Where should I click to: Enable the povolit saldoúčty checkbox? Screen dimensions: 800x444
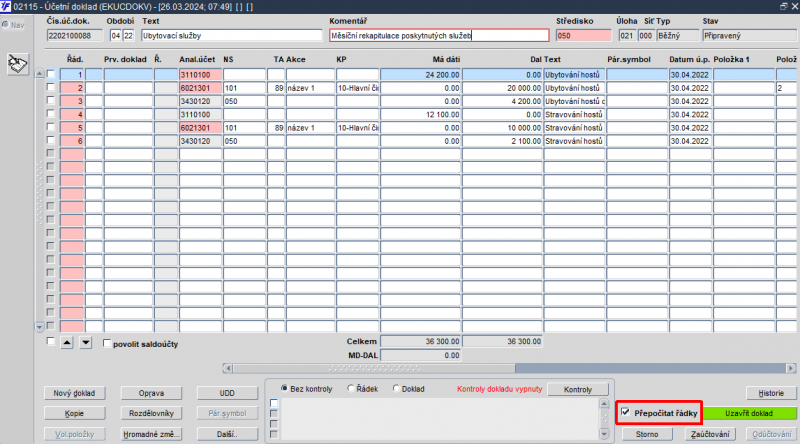click(x=107, y=343)
